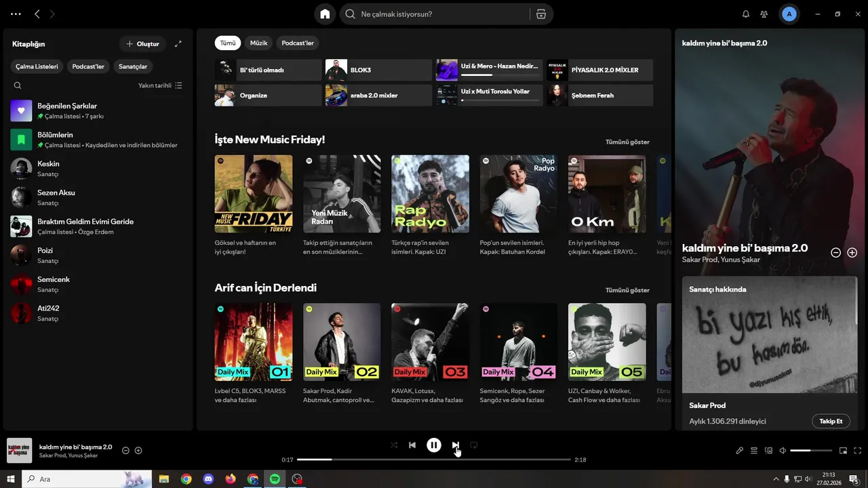Mute the Spotify volume speaker icon
Viewport: 868px width, 488px height.
(783, 450)
